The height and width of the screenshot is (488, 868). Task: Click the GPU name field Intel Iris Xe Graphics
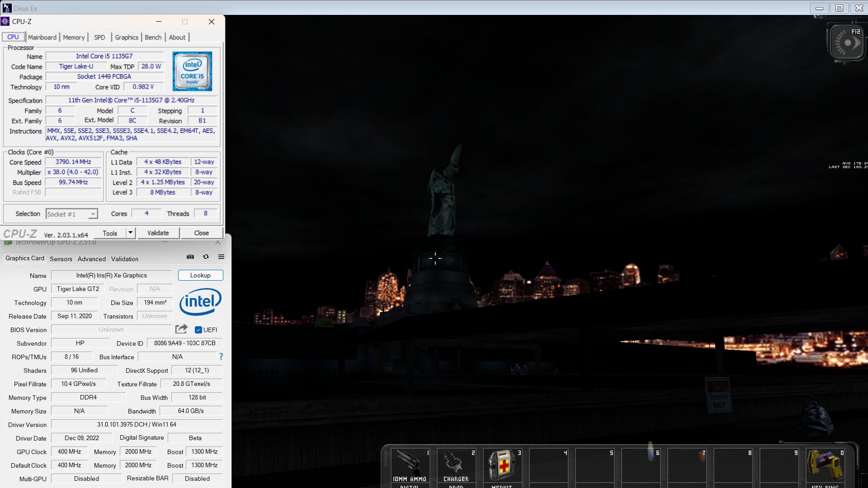point(111,275)
